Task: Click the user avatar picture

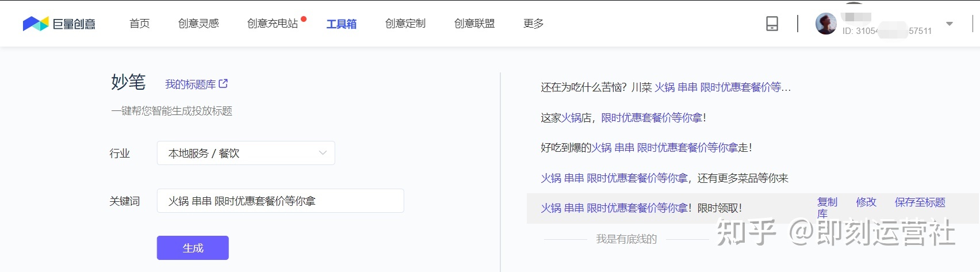Action: (826, 24)
